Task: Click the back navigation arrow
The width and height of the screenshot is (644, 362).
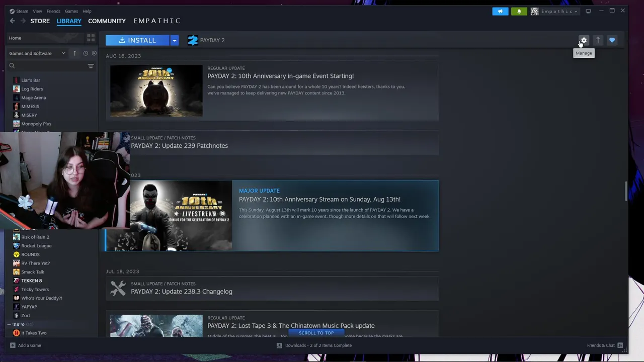Action: point(12,21)
